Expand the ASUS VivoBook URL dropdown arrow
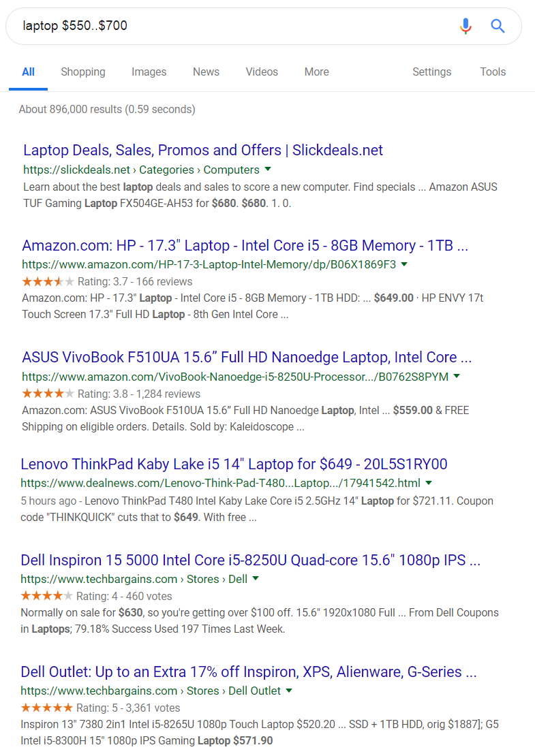This screenshot has height=756, width=535. 457,376
